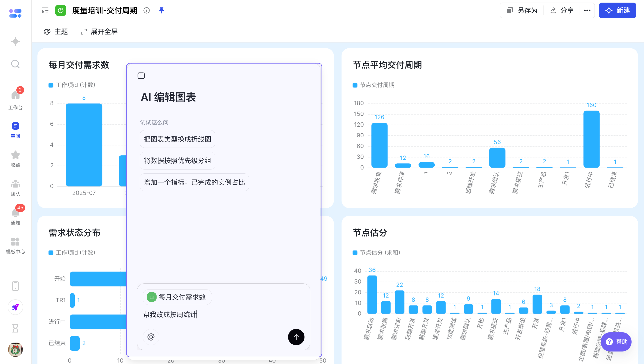The image size is (644, 364).
Task: Click the 56 bar for 需求确认
Action: [497, 158]
